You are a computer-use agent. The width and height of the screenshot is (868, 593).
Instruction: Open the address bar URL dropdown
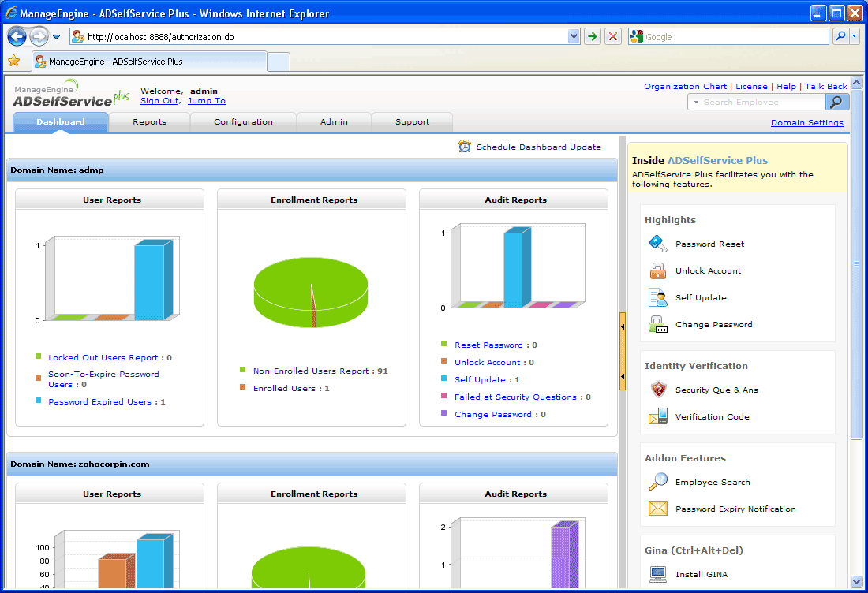pyautogui.click(x=574, y=37)
